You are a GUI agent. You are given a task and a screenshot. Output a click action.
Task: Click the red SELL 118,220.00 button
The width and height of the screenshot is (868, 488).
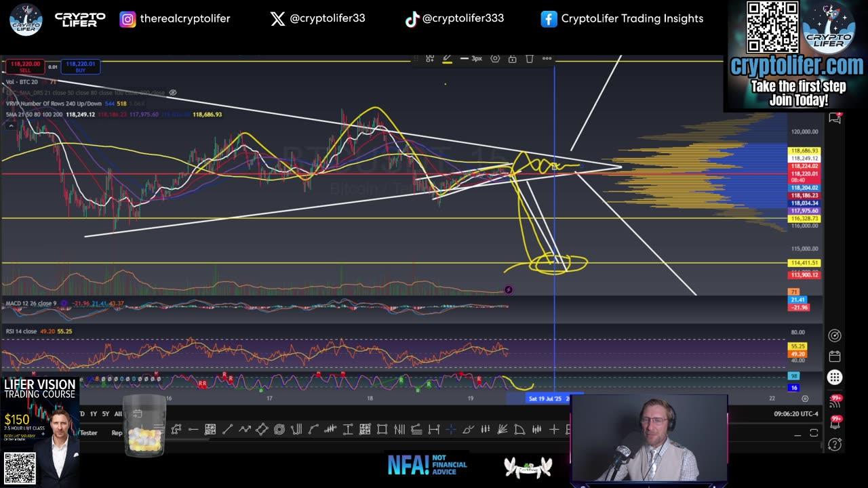click(x=24, y=66)
